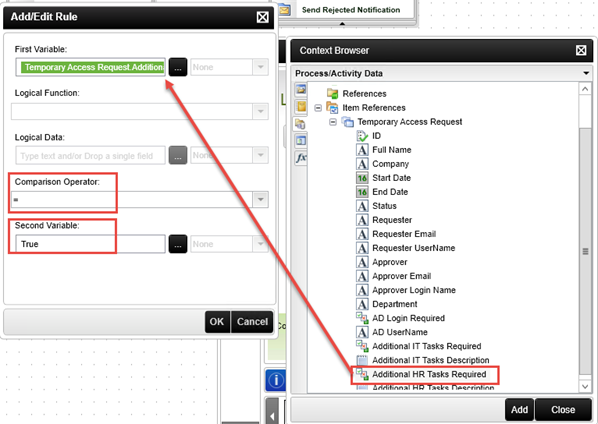The height and width of the screenshot is (424, 598).
Task: Click the Approver Email field icon
Action: pyautogui.click(x=362, y=276)
